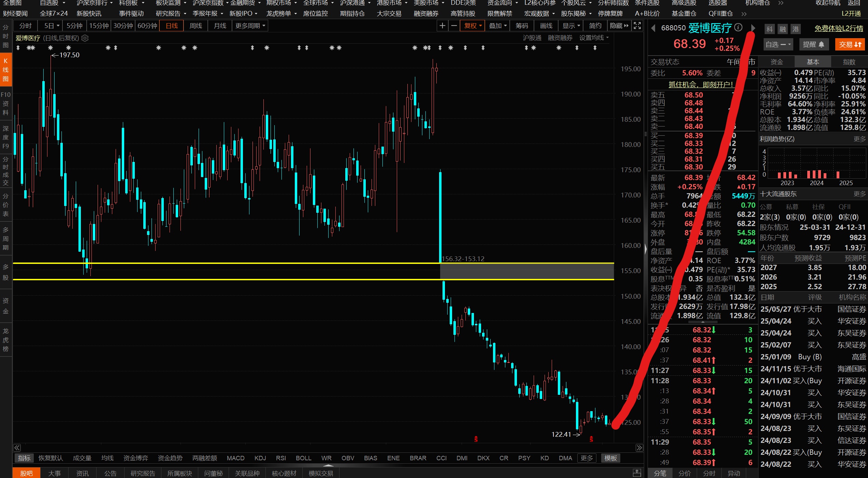
Task: Click the red S marker near the 122.41 low
Action: (591, 439)
